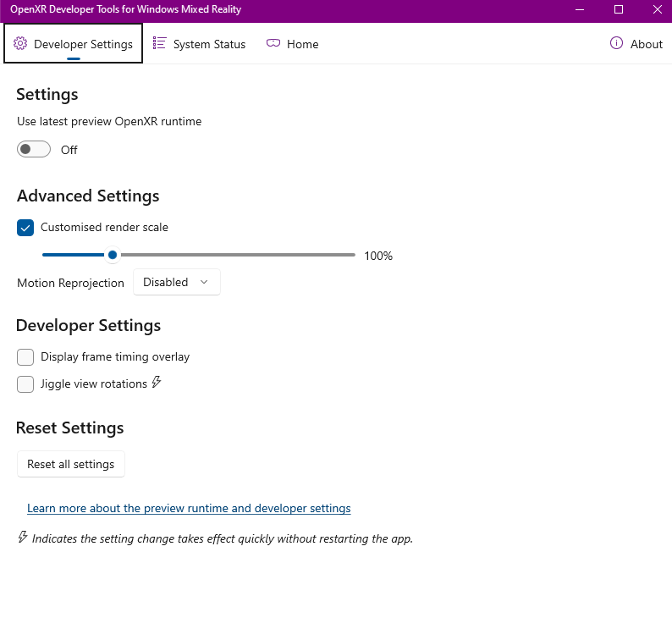Image resolution: width=672 pixels, height=618 pixels.
Task: Open the Motion Reprojection dropdown
Action: pyautogui.click(x=177, y=282)
